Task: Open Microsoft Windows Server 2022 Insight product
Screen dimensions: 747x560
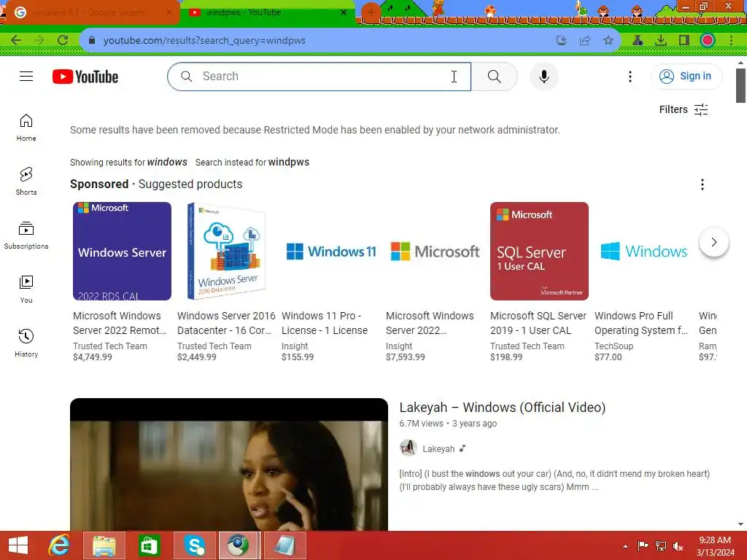Action: 435,251
